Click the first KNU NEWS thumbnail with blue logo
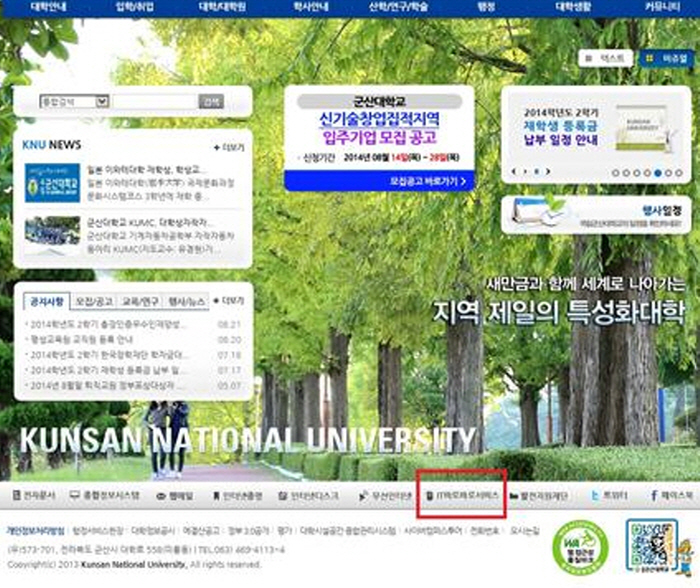The image size is (700, 588). tap(53, 183)
